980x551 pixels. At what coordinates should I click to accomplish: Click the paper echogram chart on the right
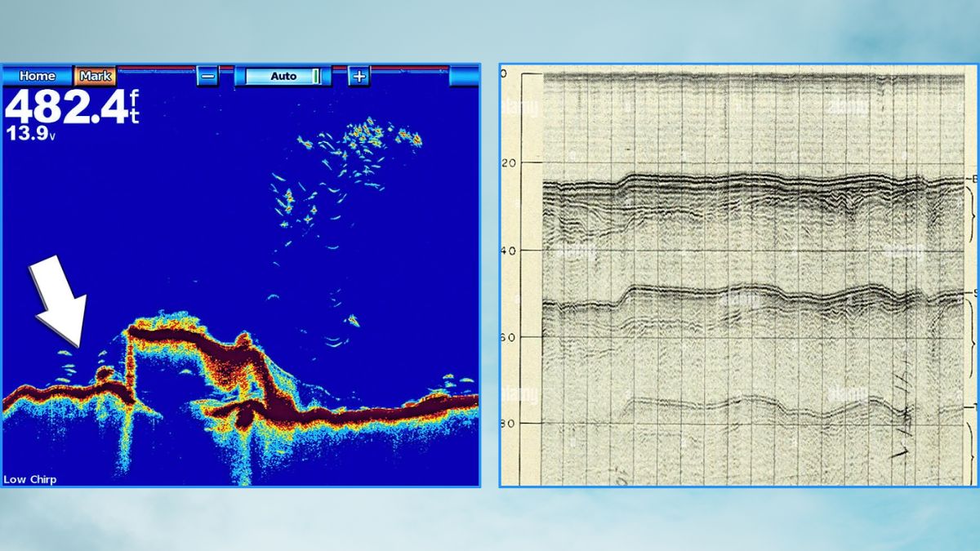pos(739,278)
